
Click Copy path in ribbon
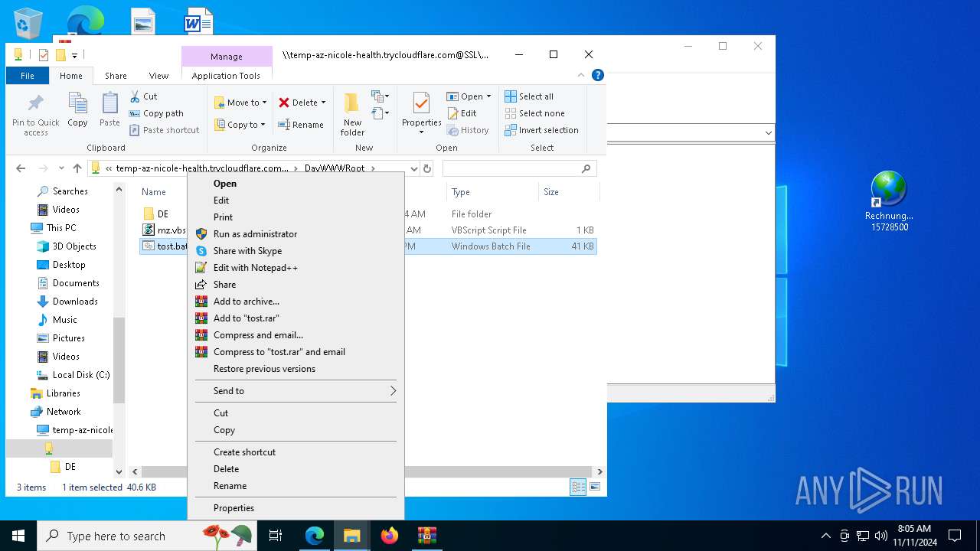[156, 113]
